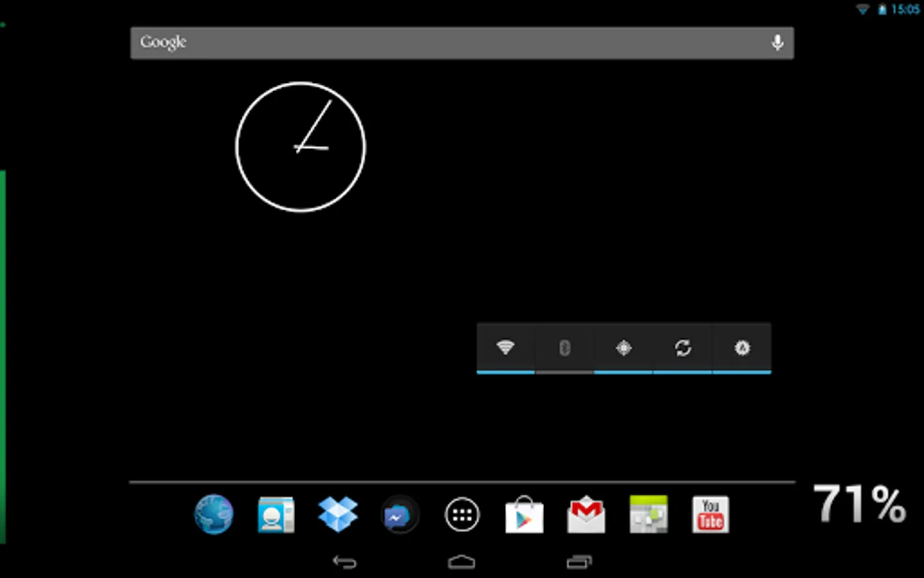Toggle Bluetooth in power control widget

tap(565, 348)
